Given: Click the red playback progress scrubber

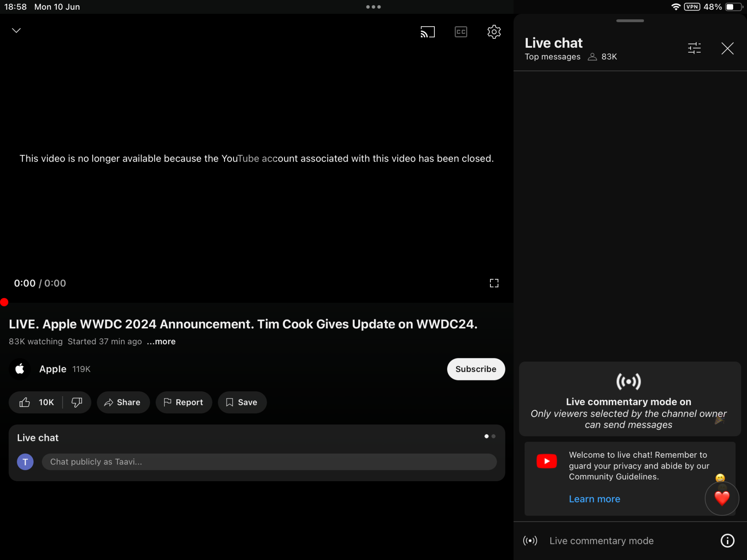Looking at the screenshot, I should [x=4, y=302].
